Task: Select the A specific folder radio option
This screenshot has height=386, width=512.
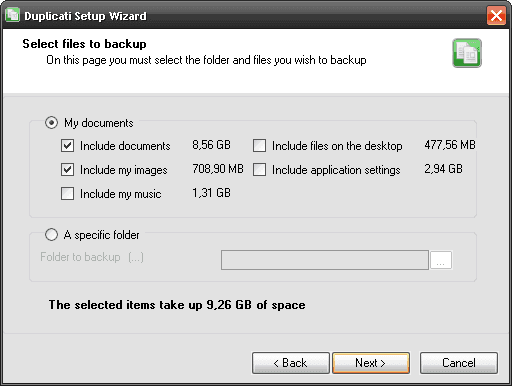Action: (x=51, y=235)
